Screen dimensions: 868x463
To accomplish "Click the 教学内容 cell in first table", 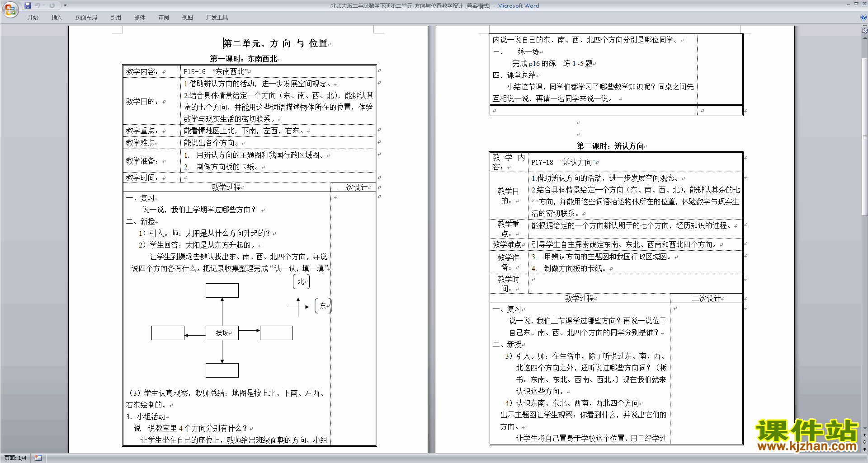I will (151, 71).
